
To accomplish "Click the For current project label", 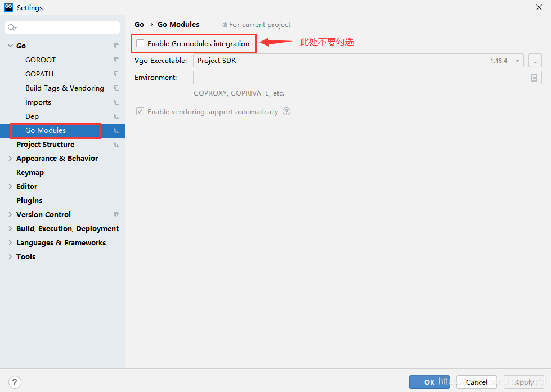I will coord(259,25).
